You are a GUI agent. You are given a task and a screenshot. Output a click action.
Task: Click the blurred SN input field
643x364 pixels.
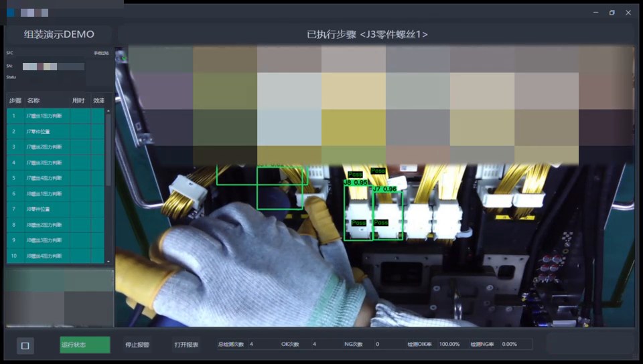coord(54,66)
